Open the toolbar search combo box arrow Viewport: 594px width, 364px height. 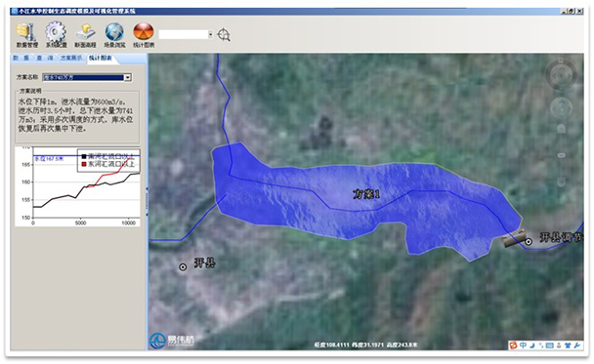pos(211,34)
